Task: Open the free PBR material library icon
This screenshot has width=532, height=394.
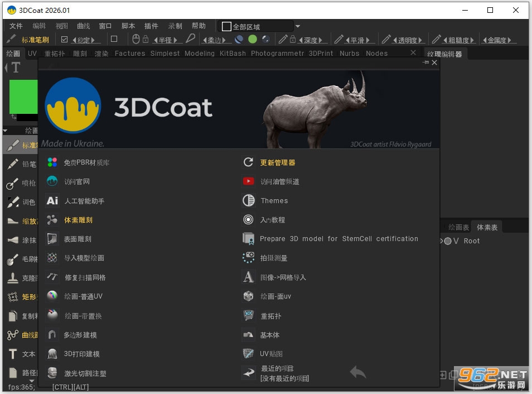Action: (52, 162)
